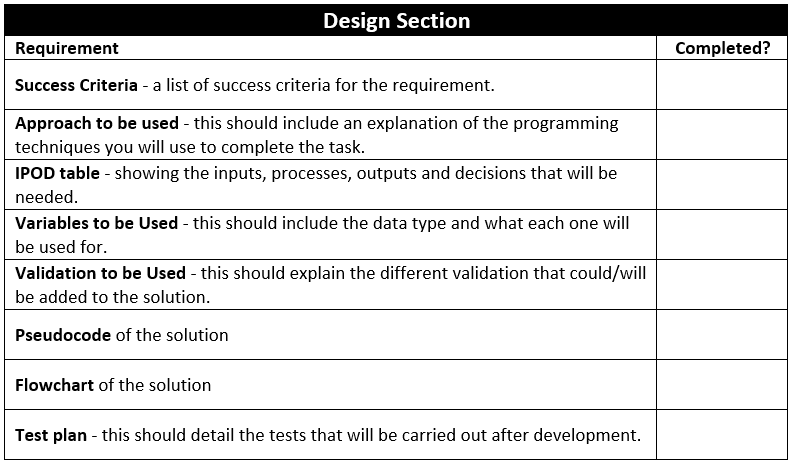
Task: Click Completed cell for Validation to be Used
Action: [722, 285]
